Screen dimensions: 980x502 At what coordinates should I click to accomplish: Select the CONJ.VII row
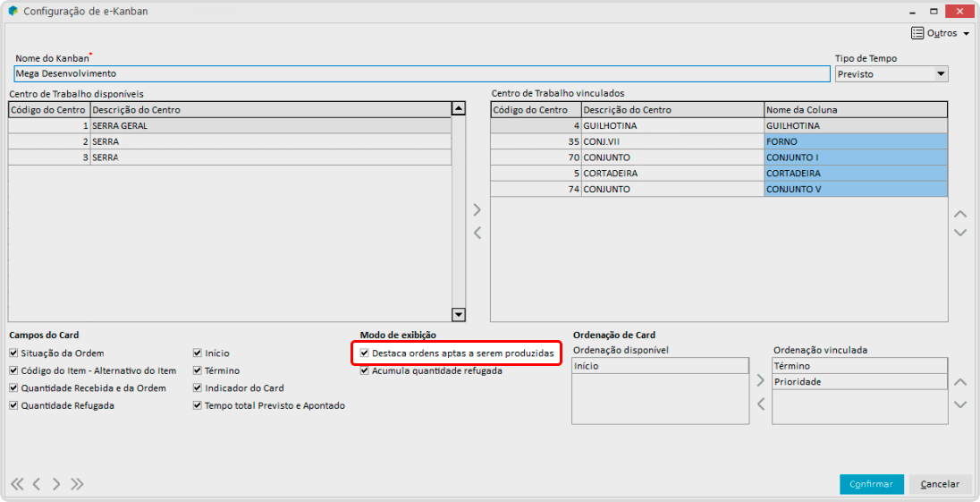[720, 142]
